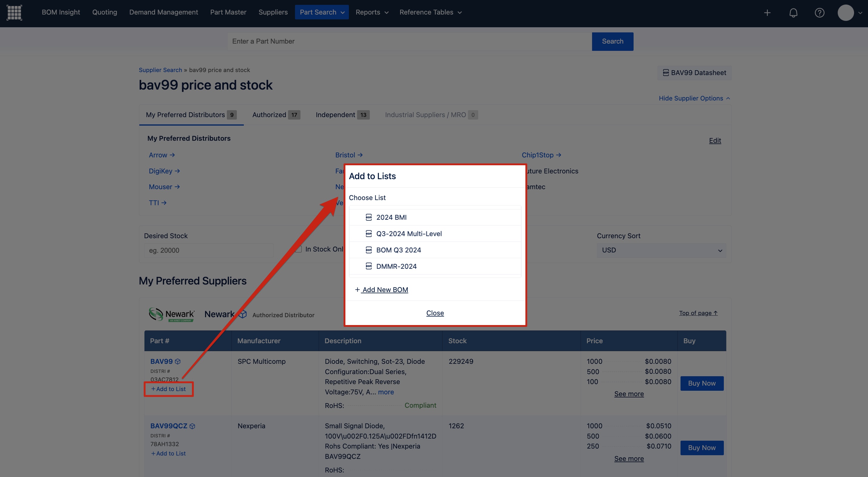Switch to the Independent tab
This screenshot has height=477, width=868.
342,115
